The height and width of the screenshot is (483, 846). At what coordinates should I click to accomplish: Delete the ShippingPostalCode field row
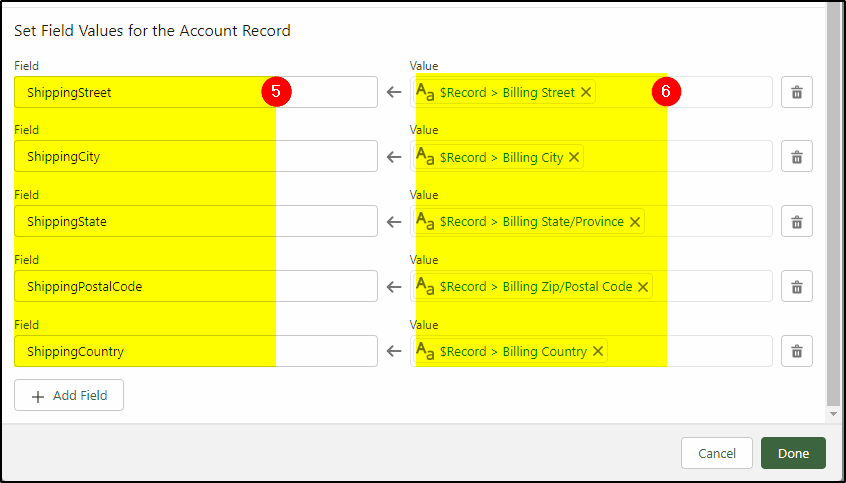(796, 286)
